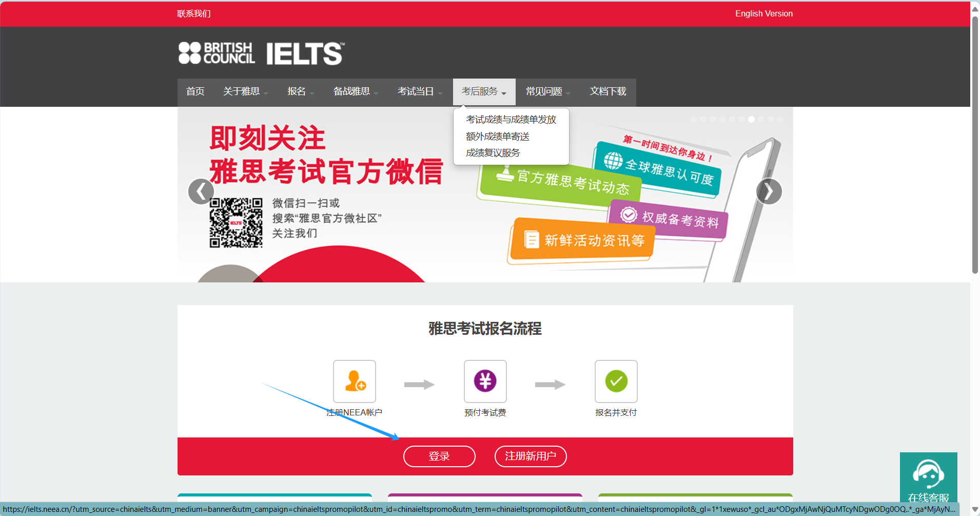Click the scrollbar up arrow
This screenshot has height=516, width=980.
[975, 8]
